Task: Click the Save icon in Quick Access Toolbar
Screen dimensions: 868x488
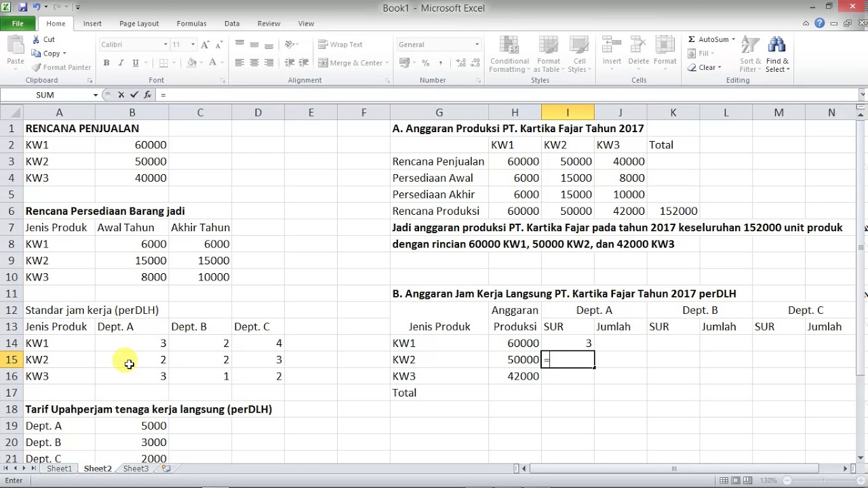Action: coord(22,7)
